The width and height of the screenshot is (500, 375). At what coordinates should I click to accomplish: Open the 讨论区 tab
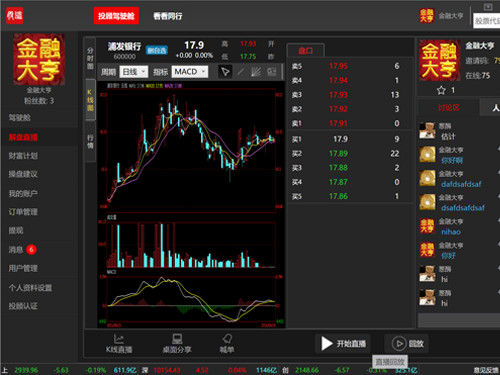pyautogui.click(x=449, y=108)
